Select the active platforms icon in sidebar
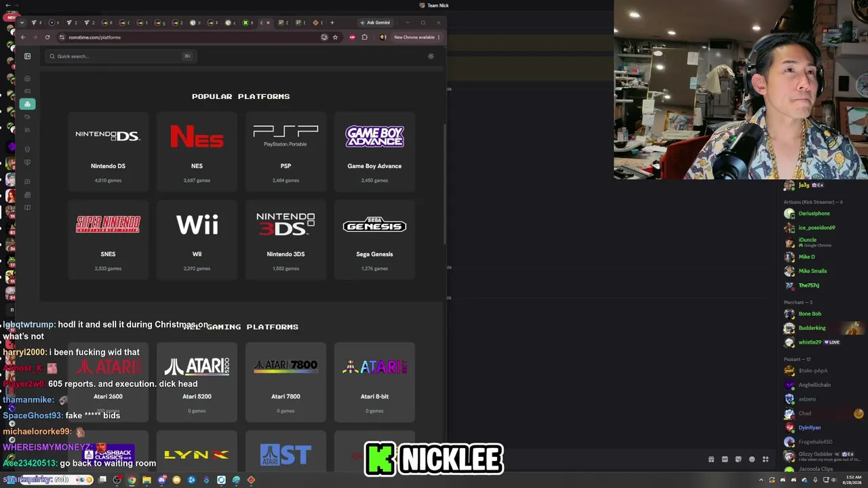This screenshot has height=488, width=868. [x=27, y=104]
